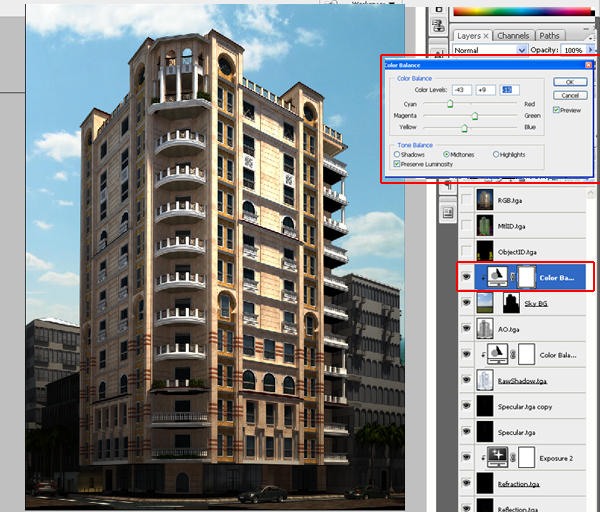Click the highlighted third Color Levels field
600x512 pixels.
(x=509, y=90)
